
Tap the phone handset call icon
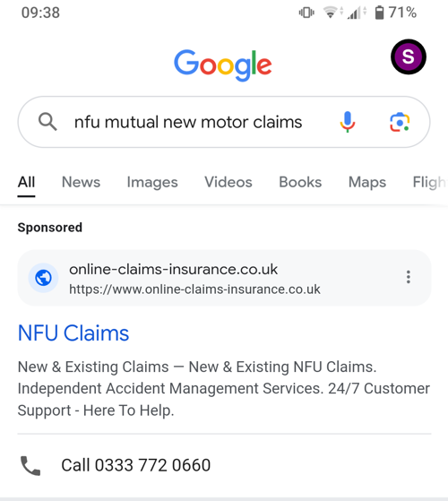[x=30, y=465]
